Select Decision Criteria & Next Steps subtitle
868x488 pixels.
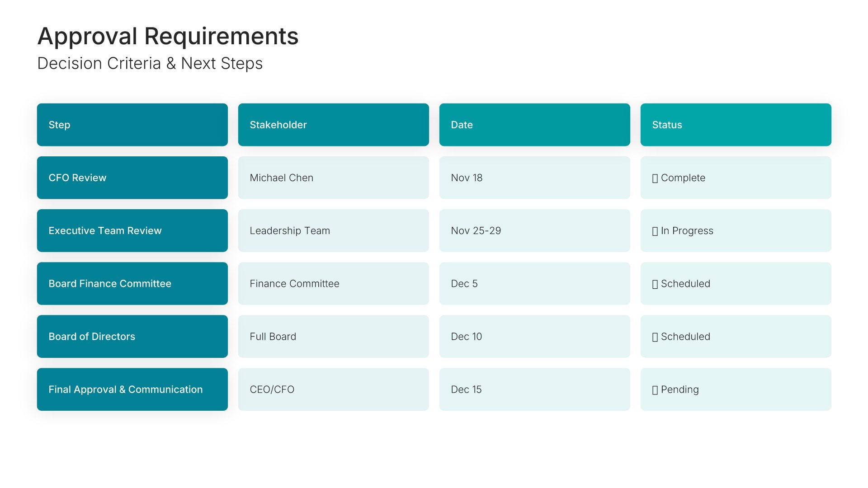(x=150, y=63)
